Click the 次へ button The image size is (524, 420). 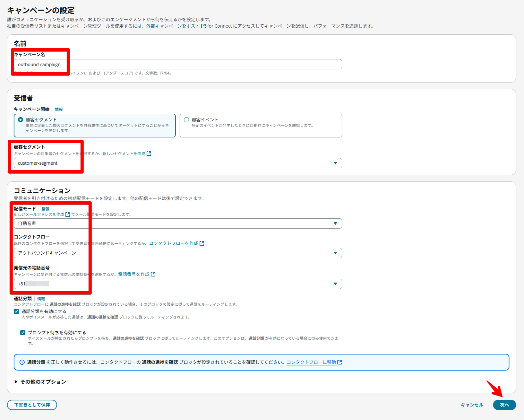point(504,405)
